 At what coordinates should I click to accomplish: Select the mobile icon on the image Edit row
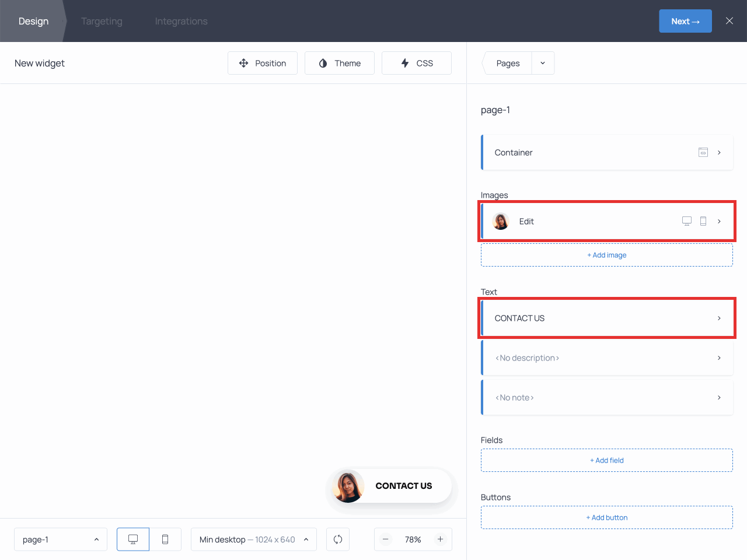click(703, 221)
